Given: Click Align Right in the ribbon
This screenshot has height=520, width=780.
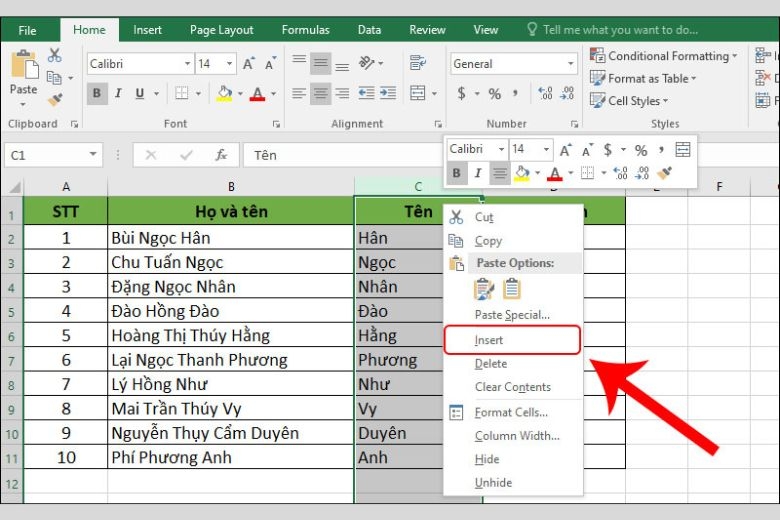Looking at the screenshot, I should tap(342, 93).
